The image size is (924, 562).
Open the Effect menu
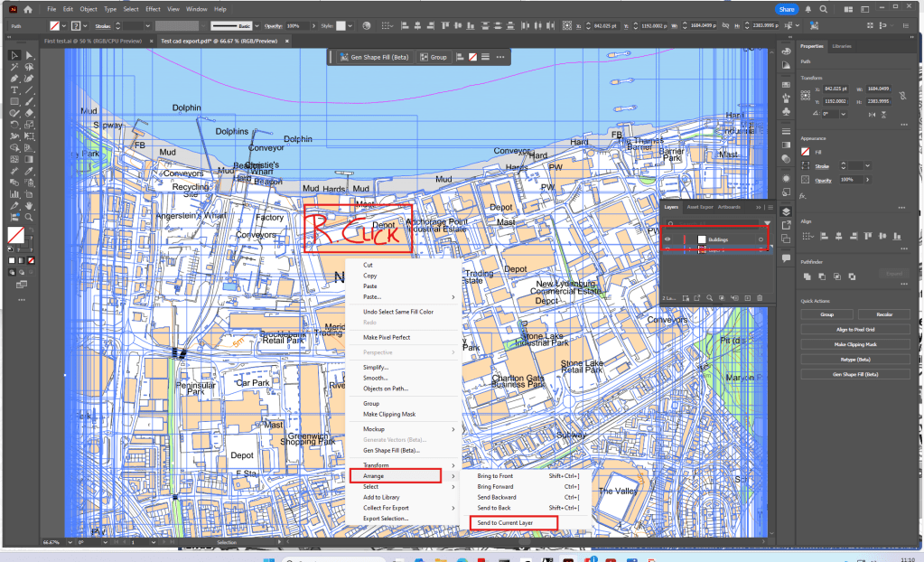click(x=153, y=9)
